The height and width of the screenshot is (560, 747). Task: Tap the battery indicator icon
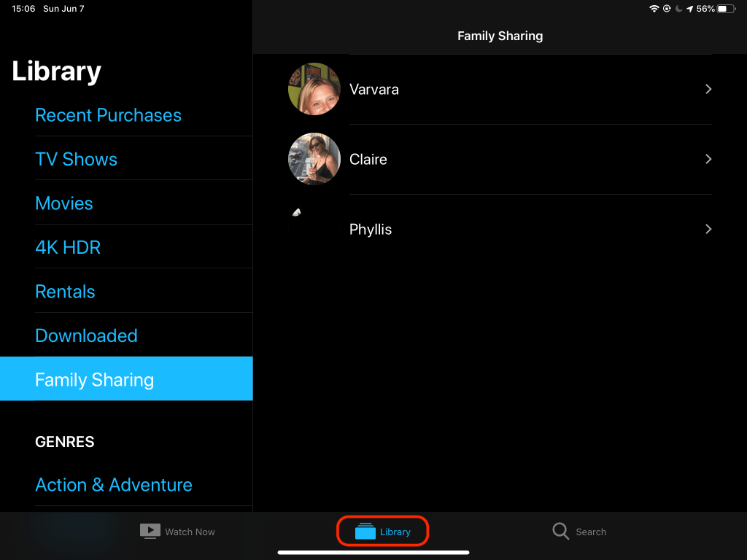click(727, 9)
